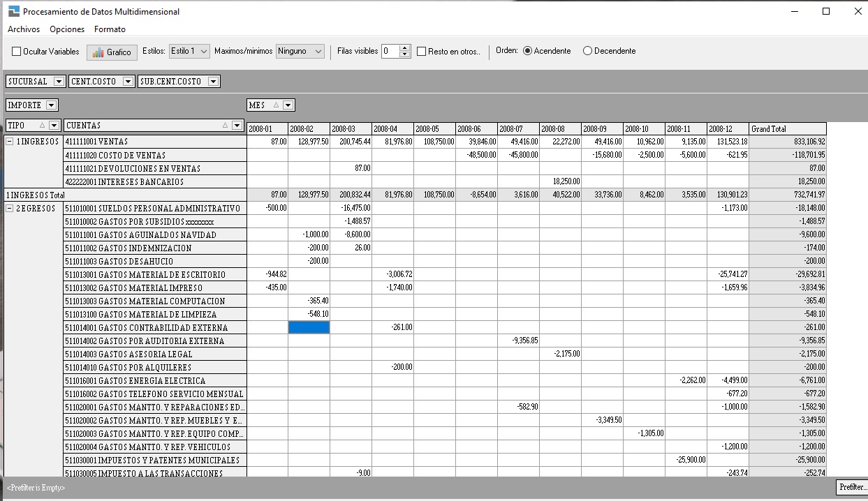The height and width of the screenshot is (501, 868).
Task: Click the Filas visibles number field
Action: click(x=390, y=51)
